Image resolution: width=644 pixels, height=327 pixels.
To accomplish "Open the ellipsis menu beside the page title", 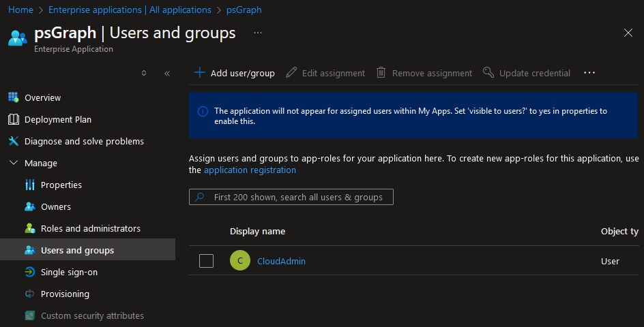I will pyautogui.click(x=257, y=33).
